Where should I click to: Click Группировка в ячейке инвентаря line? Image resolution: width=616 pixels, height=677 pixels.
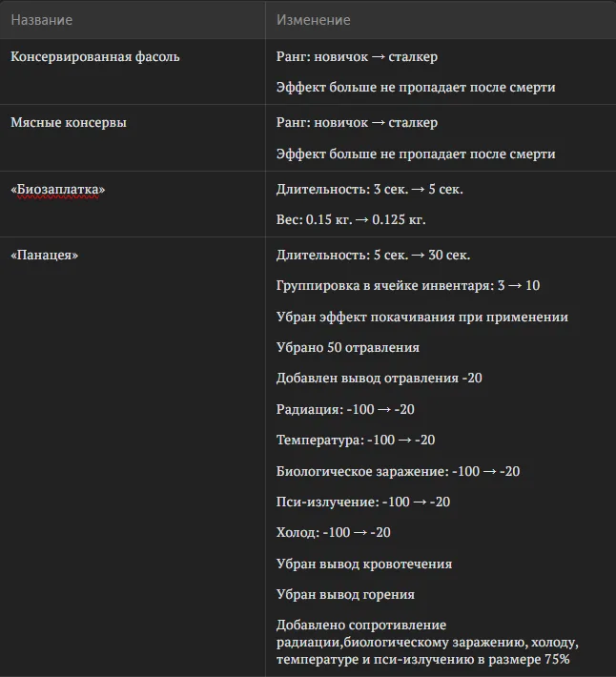[408, 285]
